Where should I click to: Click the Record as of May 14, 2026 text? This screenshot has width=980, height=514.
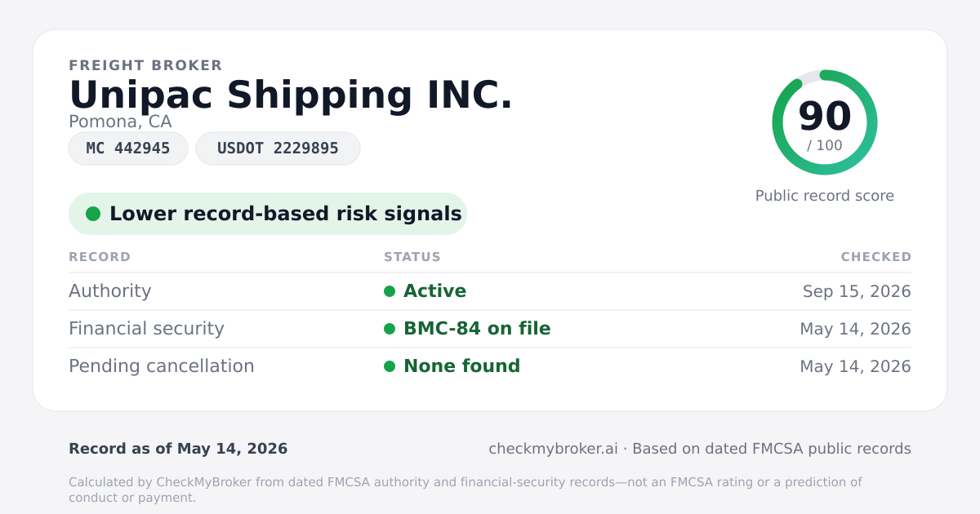tap(178, 449)
